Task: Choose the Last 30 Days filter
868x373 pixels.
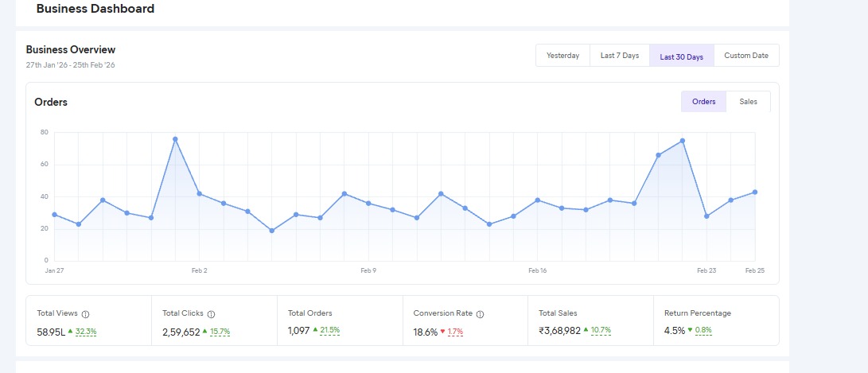Action: click(681, 56)
